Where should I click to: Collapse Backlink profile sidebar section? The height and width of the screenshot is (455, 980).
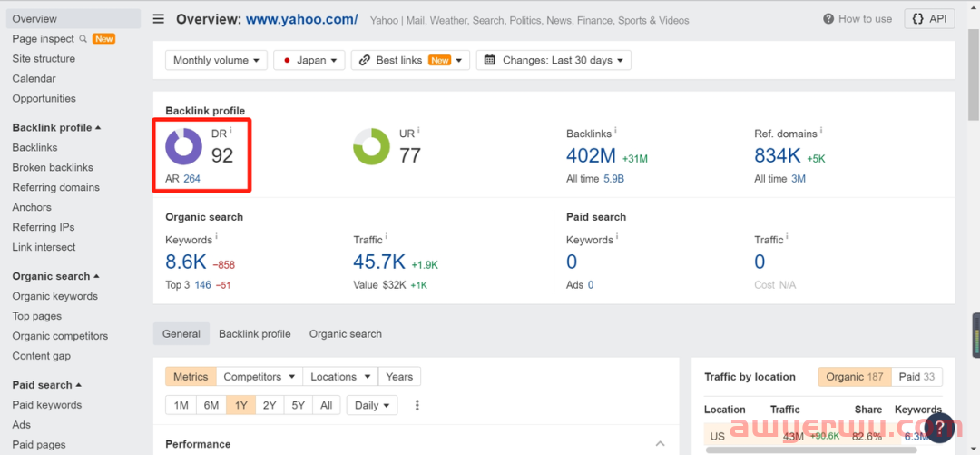[56, 128]
